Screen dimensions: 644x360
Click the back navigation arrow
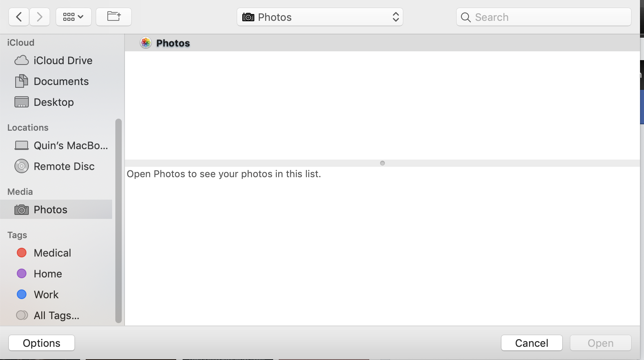19,17
